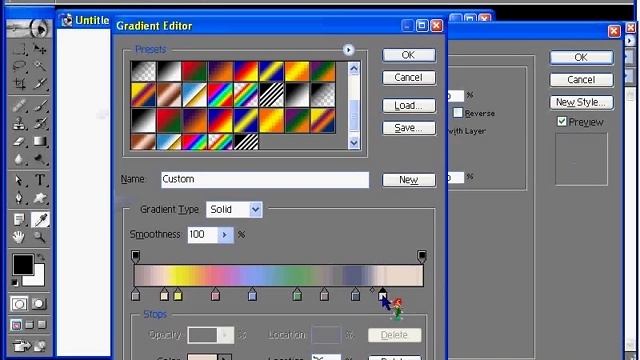Select the pink color stop
The width and height of the screenshot is (640, 360).
pyautogui.click(x=216, y=295)
